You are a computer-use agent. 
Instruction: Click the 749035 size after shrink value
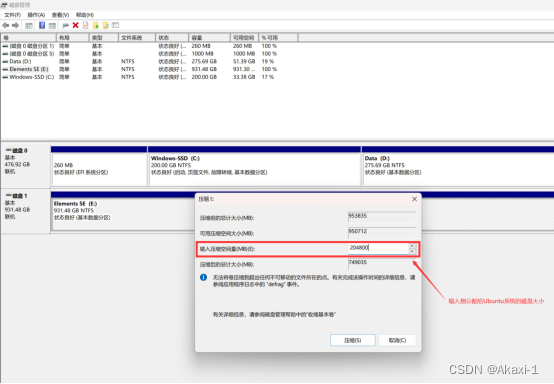pos(358,262)
